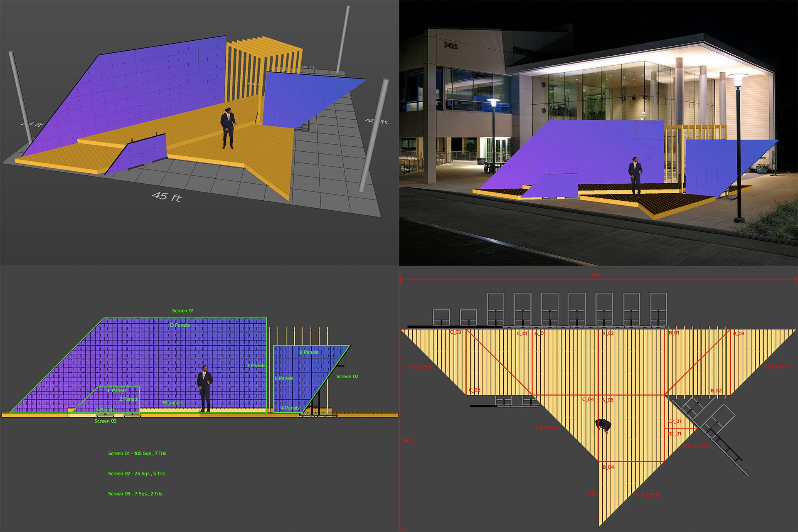This screenshot has width=798, height=532.
Task: Select the "3 ft 6.875 in" dimension label
Action: point(697,446)
